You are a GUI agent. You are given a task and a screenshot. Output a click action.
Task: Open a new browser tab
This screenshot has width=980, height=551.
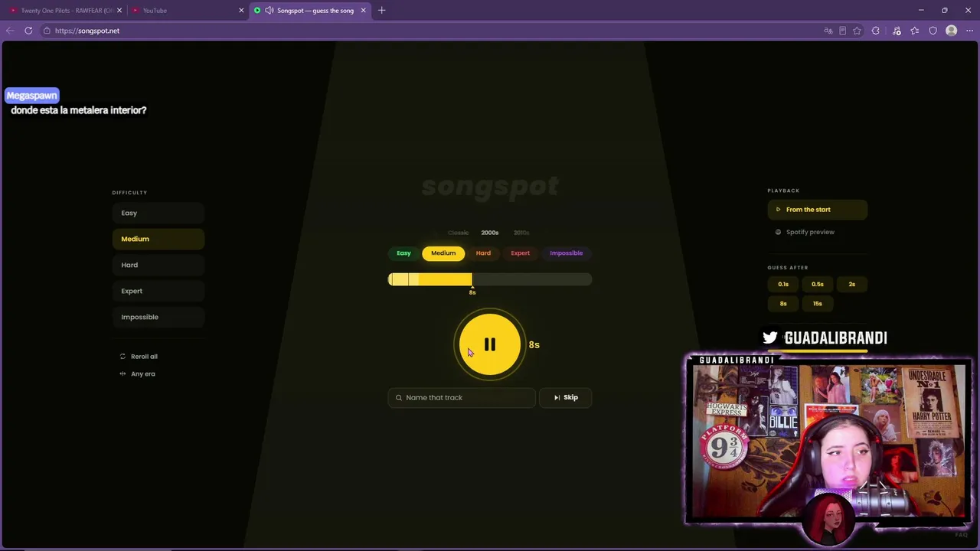tap(381, 11)
